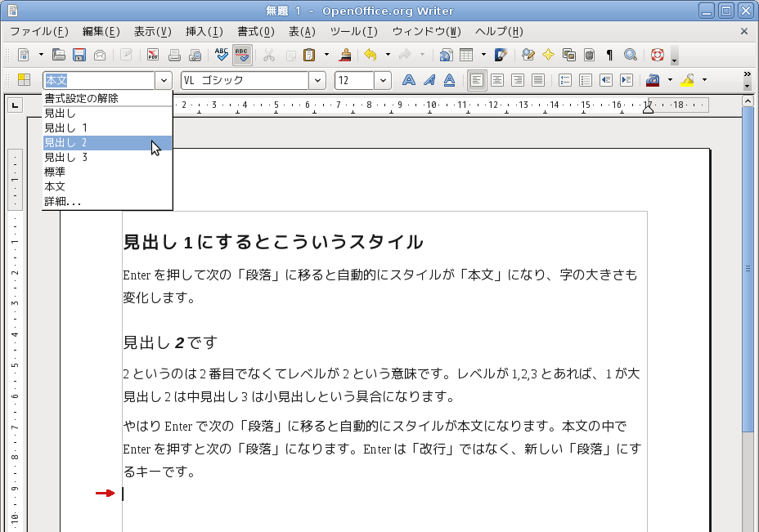Expand the font size dropdown arrow
Viewport: 759px width, 532px height.
[x=383, y=80]
